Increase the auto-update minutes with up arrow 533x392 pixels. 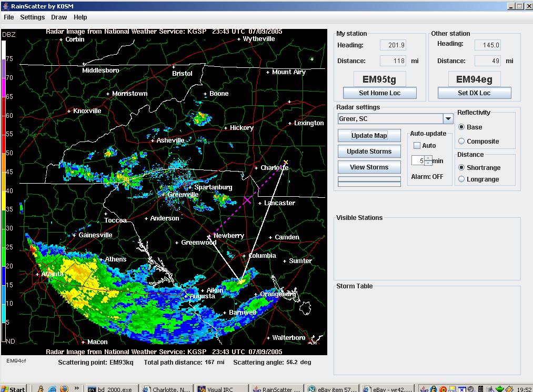[428, 158]
